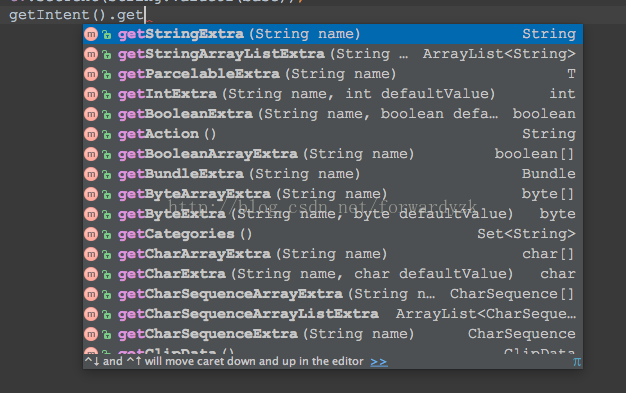Select getCharArrayExtra returning char[]
The height and width of the screenshot is (393, 626).
pos(333,254)
